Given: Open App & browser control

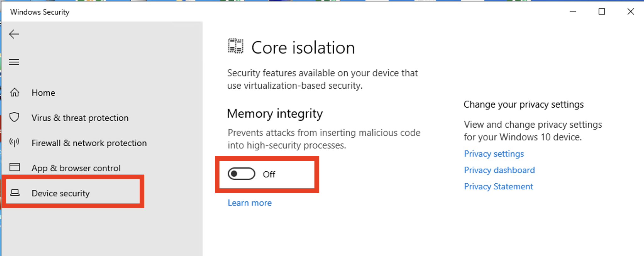Looking at the screenshot, I should [x=76, y=168].
